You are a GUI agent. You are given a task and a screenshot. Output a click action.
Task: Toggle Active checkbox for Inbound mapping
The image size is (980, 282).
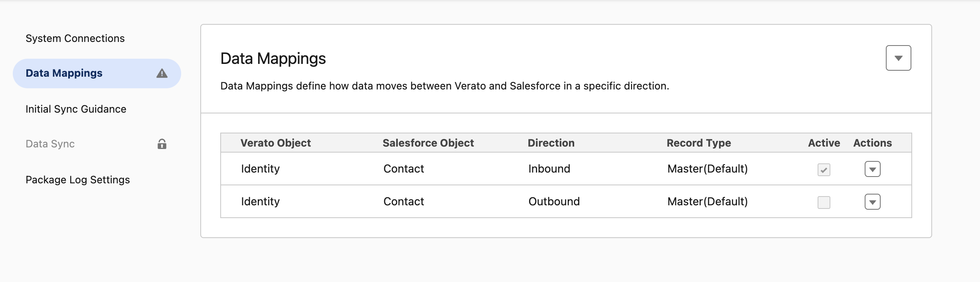[824, 170]
